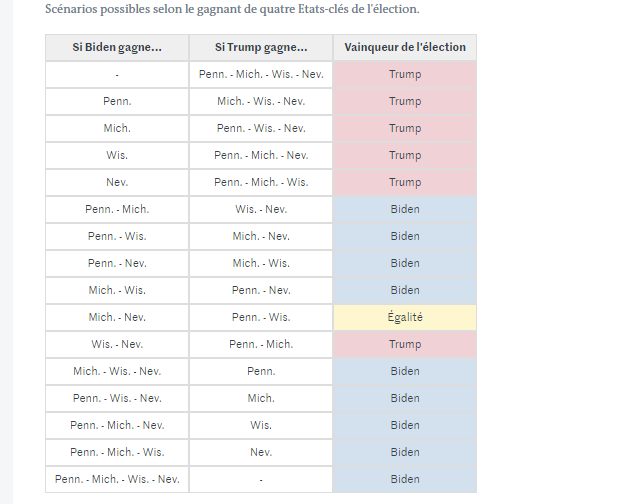
Task: Click the pink 'Trump' cell in the first data row
Action: [x=404, y=74]
